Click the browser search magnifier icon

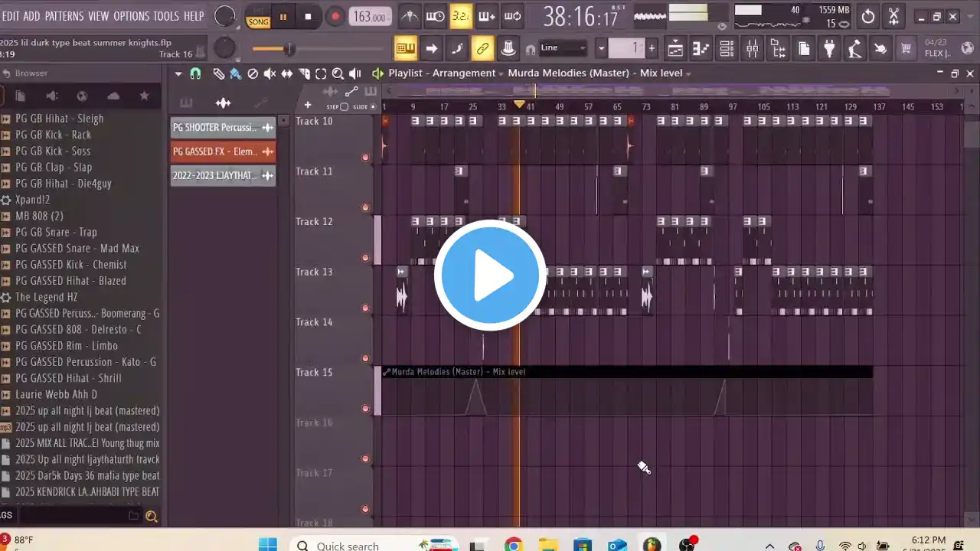coord(152,517)
